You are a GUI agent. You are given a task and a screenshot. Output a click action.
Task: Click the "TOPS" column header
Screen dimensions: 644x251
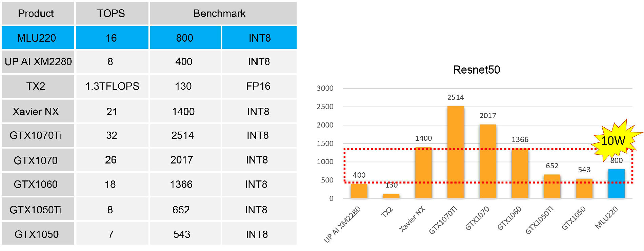(x=111, y=14)
